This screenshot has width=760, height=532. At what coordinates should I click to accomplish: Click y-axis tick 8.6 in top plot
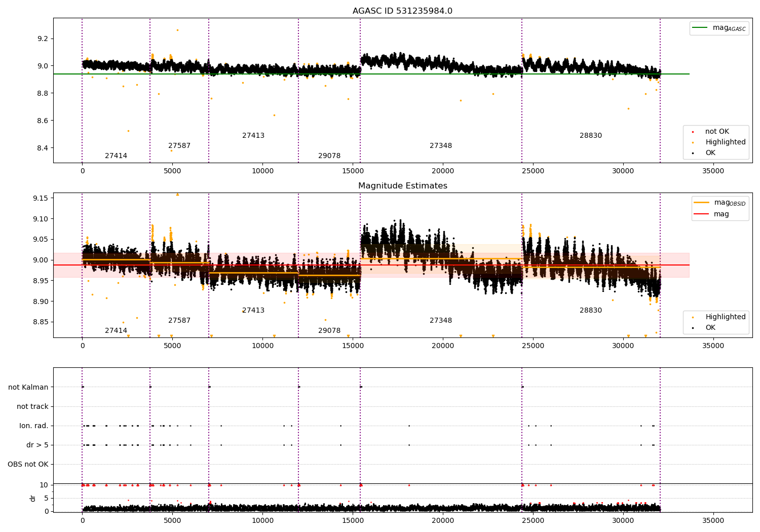43,121
